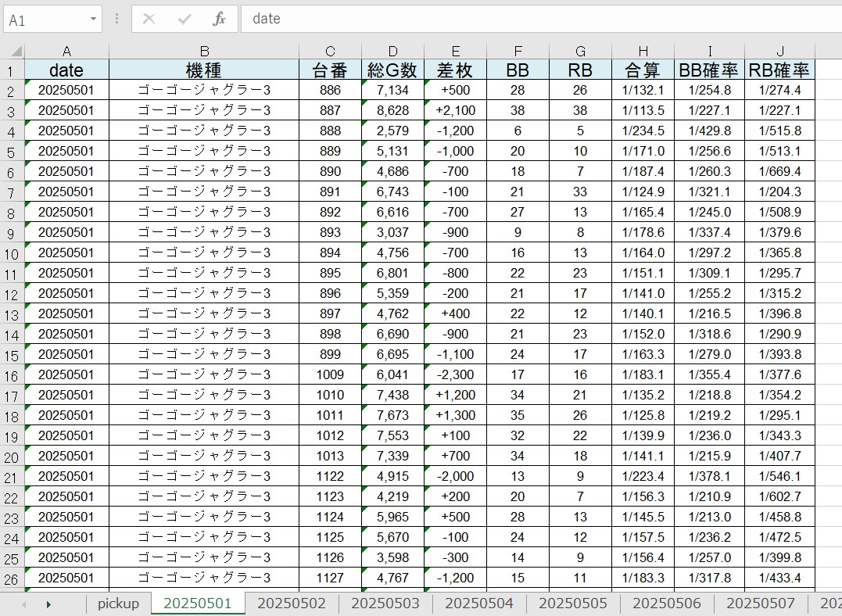Viewport: 842px width, 616px height.
Task: Click the ゴーゴージャグラー3 cell in row 10
Action: click(204, 253)
